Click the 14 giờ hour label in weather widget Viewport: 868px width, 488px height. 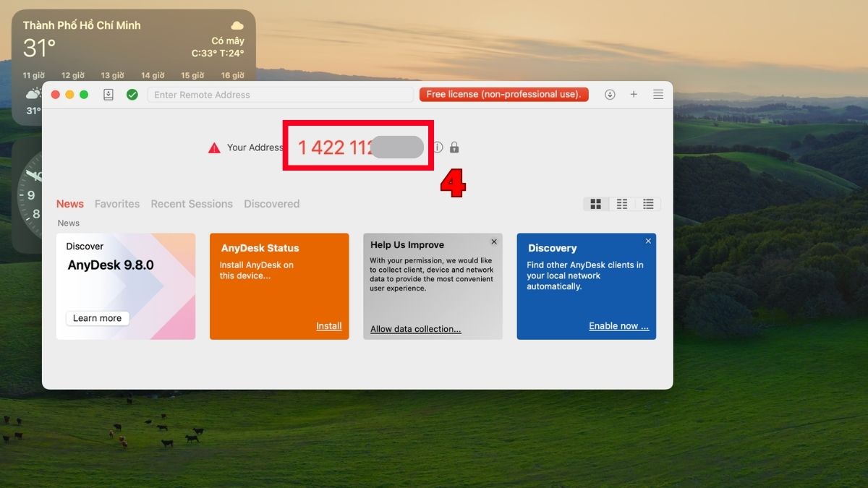[153, 75]
